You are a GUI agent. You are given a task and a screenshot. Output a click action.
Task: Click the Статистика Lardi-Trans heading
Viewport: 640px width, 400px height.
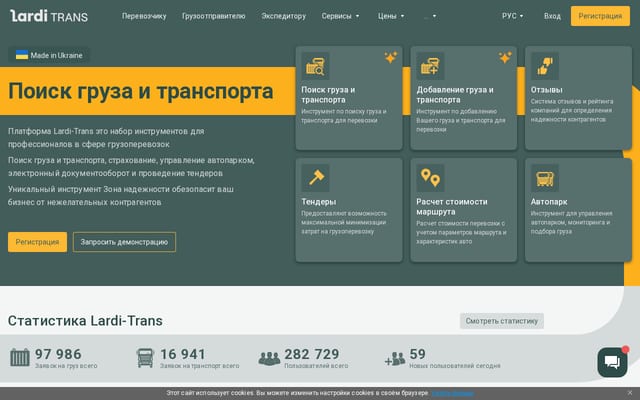[85, 321]
